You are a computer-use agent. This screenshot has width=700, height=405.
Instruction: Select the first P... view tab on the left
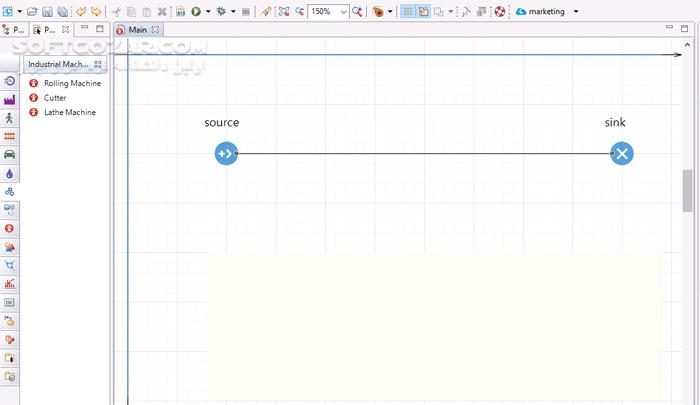tap(14, 30)
